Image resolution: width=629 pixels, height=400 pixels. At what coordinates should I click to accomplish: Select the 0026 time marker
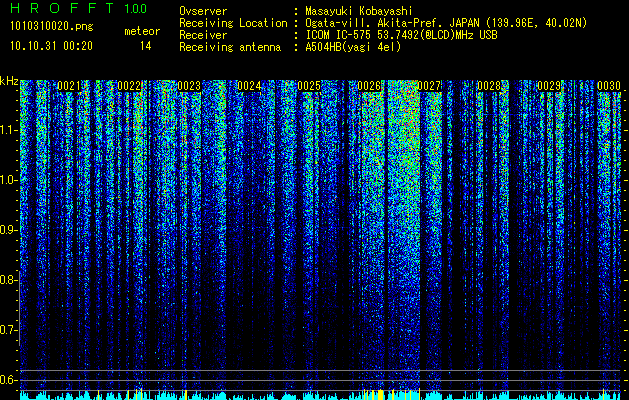click(x=369, y=86)
